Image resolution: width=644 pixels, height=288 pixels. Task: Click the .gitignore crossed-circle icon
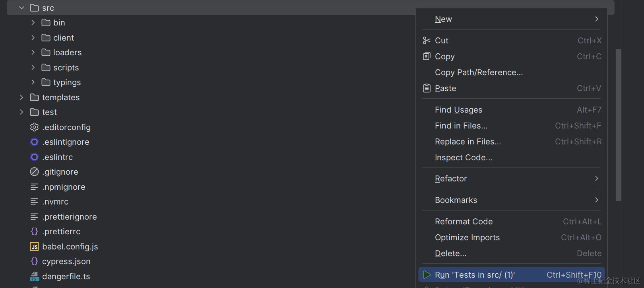coord(35,172)
